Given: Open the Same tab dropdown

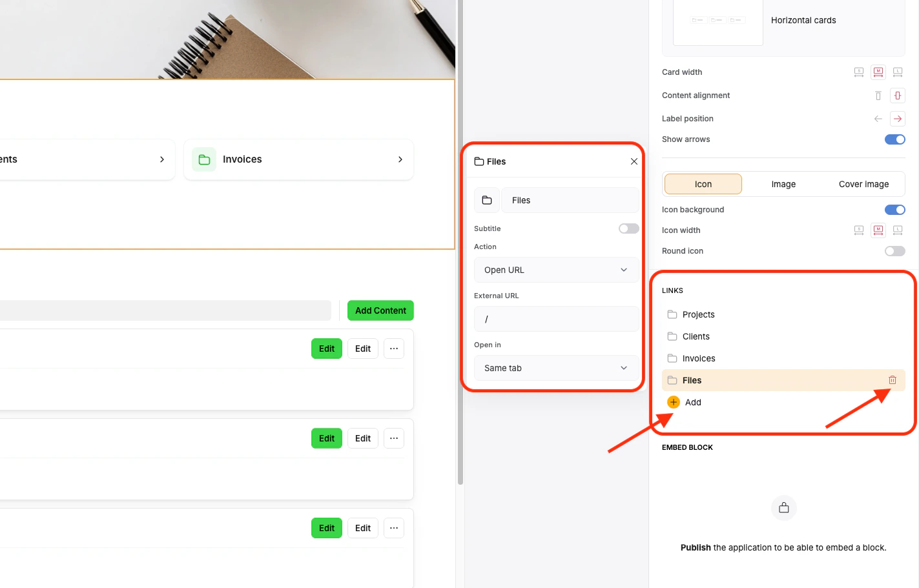Looking at the screenshot, I should click(x=557, y=368).
